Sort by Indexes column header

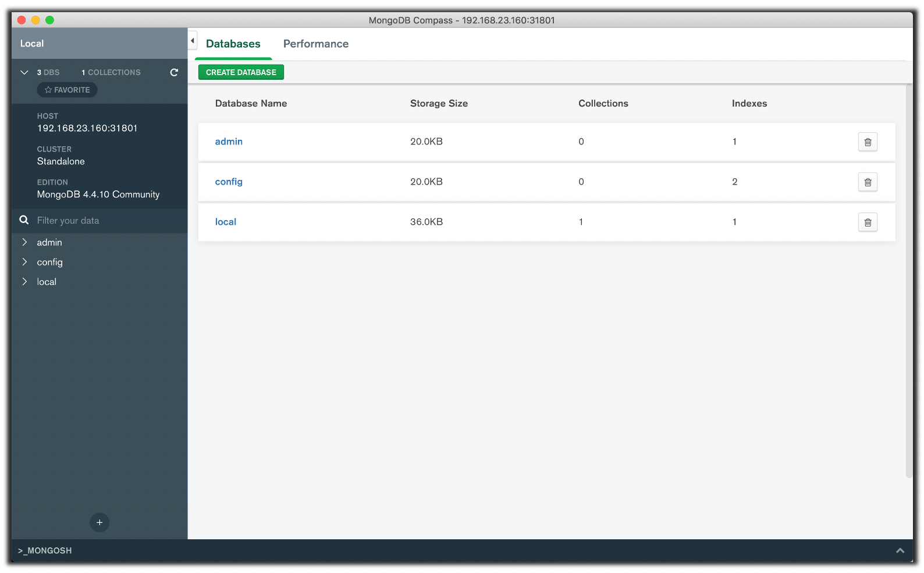(x=749, y=103)
